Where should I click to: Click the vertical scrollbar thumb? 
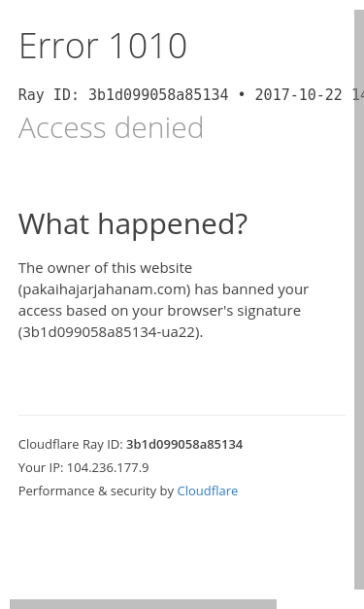click(x=359, y=299)
